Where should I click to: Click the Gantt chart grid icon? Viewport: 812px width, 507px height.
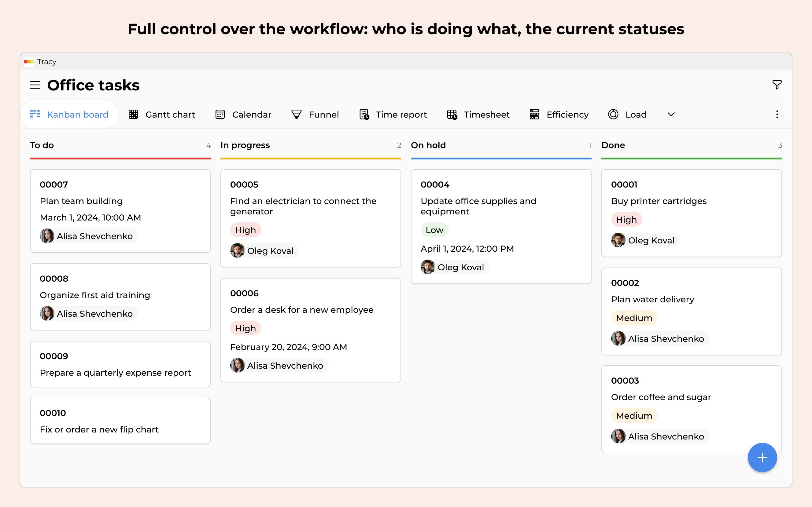pos(133,114)
